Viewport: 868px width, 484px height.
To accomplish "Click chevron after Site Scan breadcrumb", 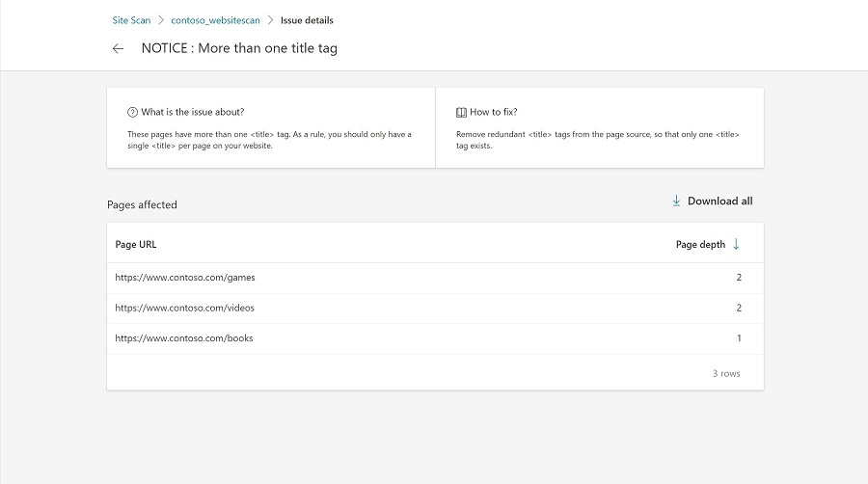I will click(161, 20).
